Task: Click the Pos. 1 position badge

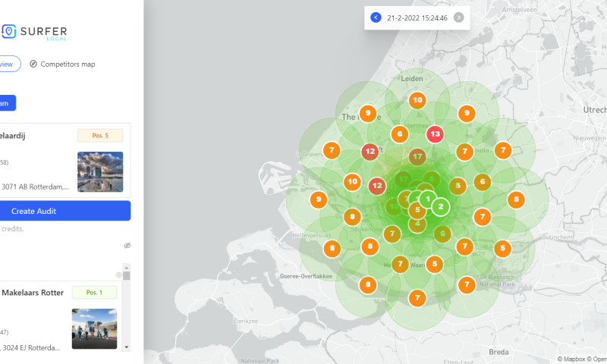Action: click(94, 292)
